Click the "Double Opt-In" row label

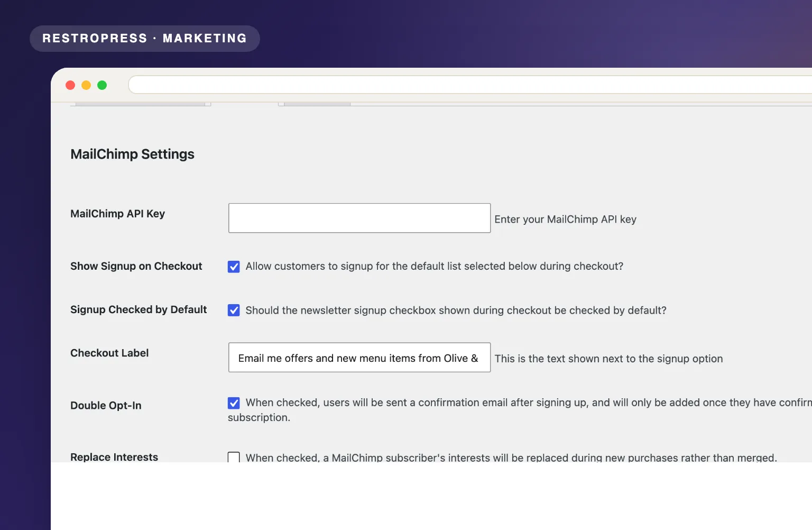point(106,405)
